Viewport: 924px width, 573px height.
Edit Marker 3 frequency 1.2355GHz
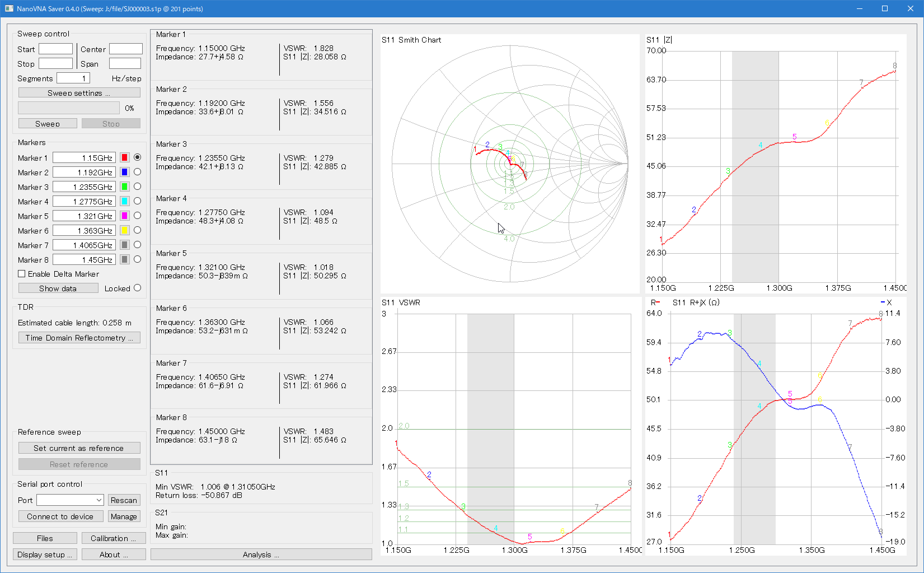coord(84,187)
